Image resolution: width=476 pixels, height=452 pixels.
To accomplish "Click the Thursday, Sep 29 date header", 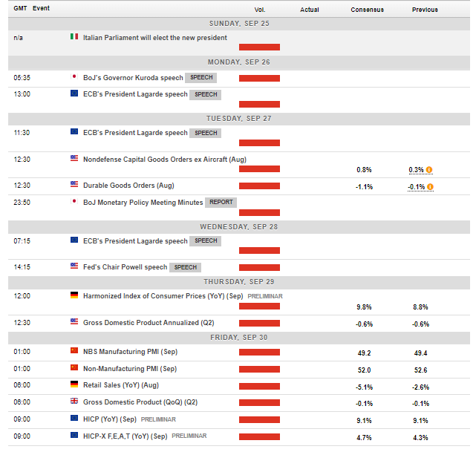I will 239,282.
